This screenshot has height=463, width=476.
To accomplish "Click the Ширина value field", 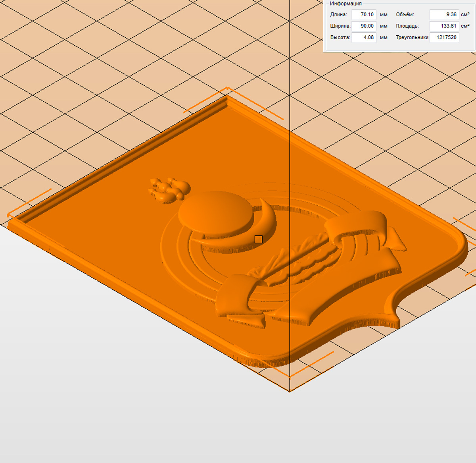I will click(364, 26).
